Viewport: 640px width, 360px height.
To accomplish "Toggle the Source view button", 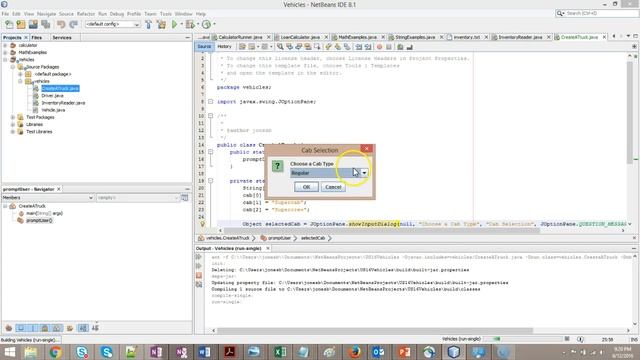I will coord(204,47).
